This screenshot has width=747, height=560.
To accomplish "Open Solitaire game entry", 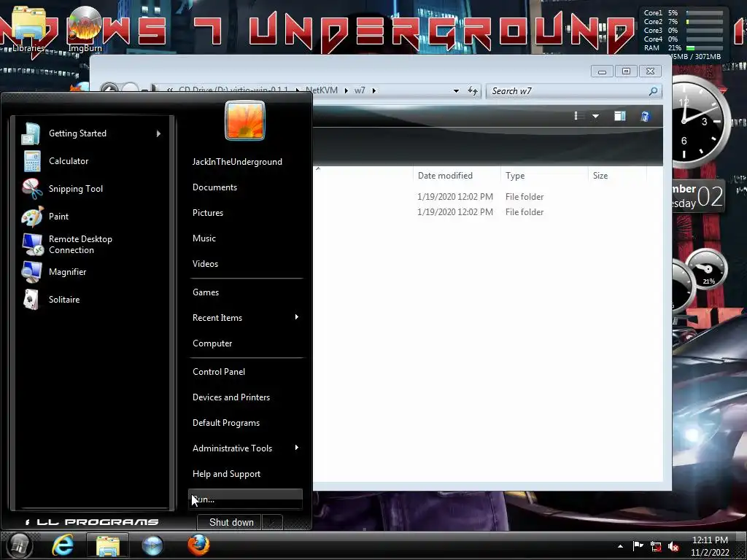I will (x=92, y=300).
